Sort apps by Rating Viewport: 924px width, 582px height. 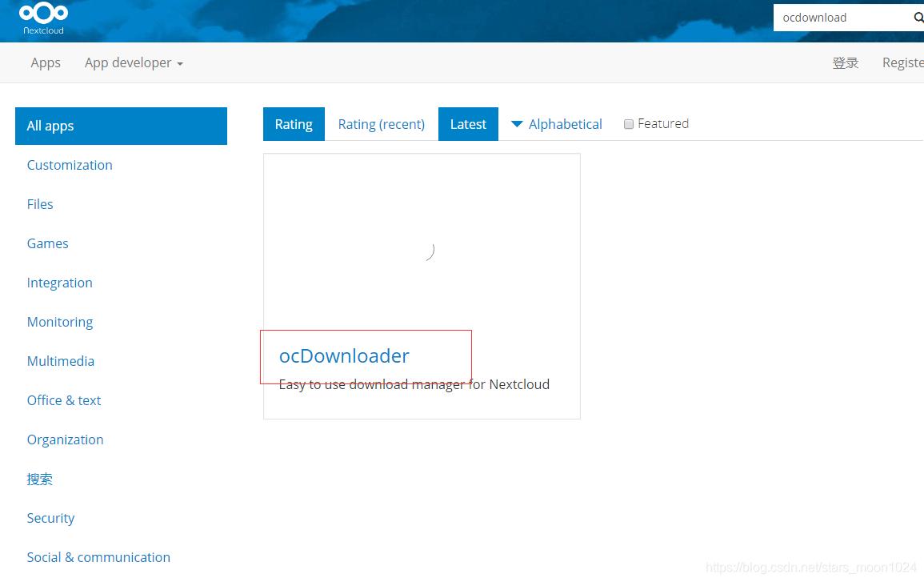294,124
